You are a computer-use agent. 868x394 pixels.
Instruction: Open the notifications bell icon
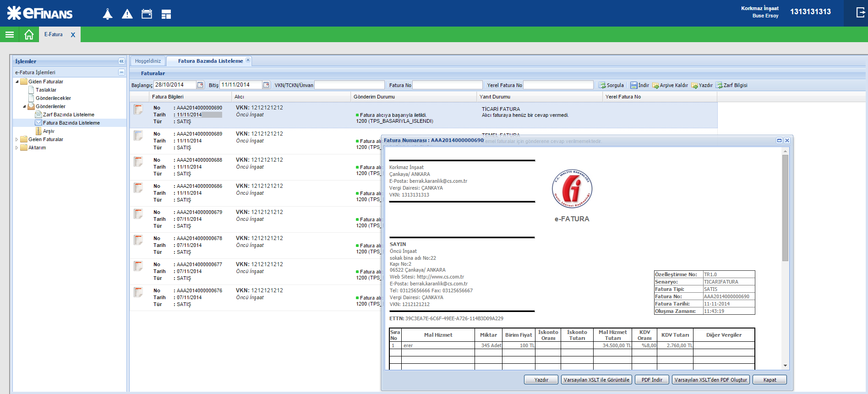pos(108,14)
